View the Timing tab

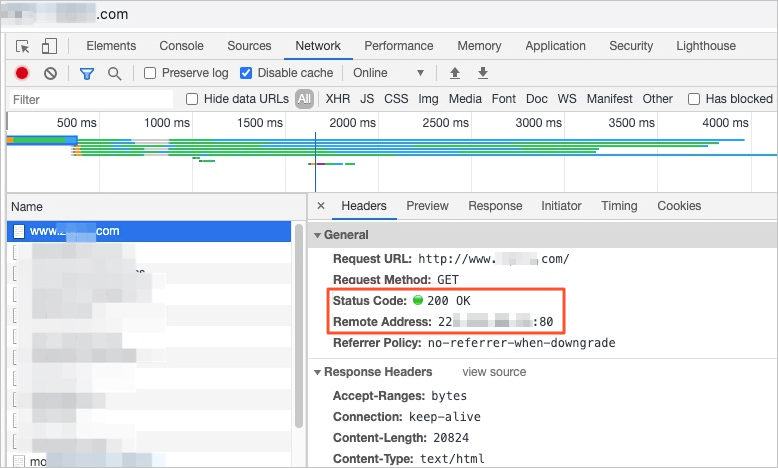[x=619, y=205]
